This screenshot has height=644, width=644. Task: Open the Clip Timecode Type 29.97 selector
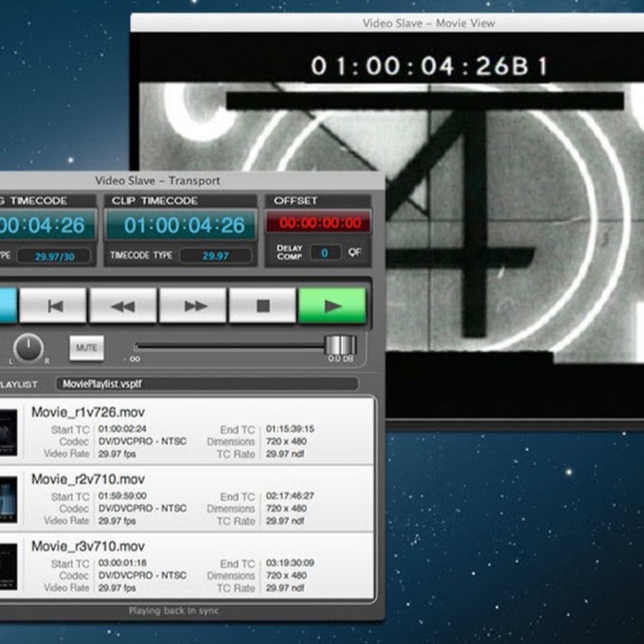coord(215,255)
